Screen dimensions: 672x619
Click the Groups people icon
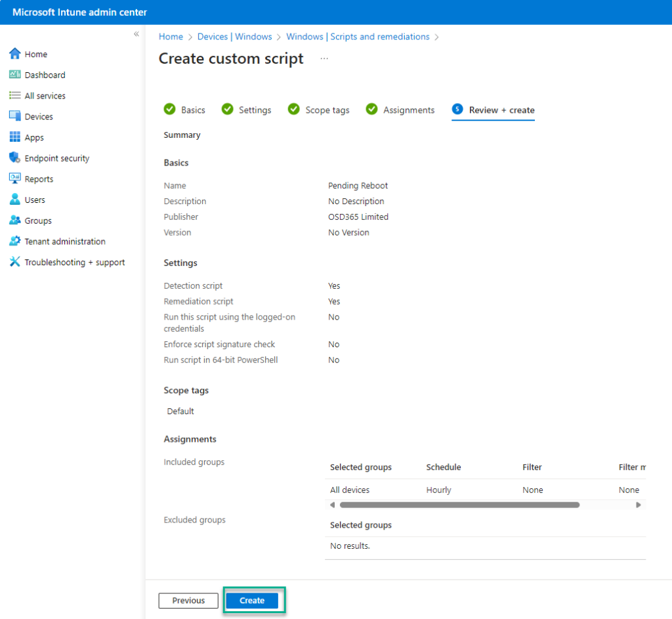click(x=14, y=221)
